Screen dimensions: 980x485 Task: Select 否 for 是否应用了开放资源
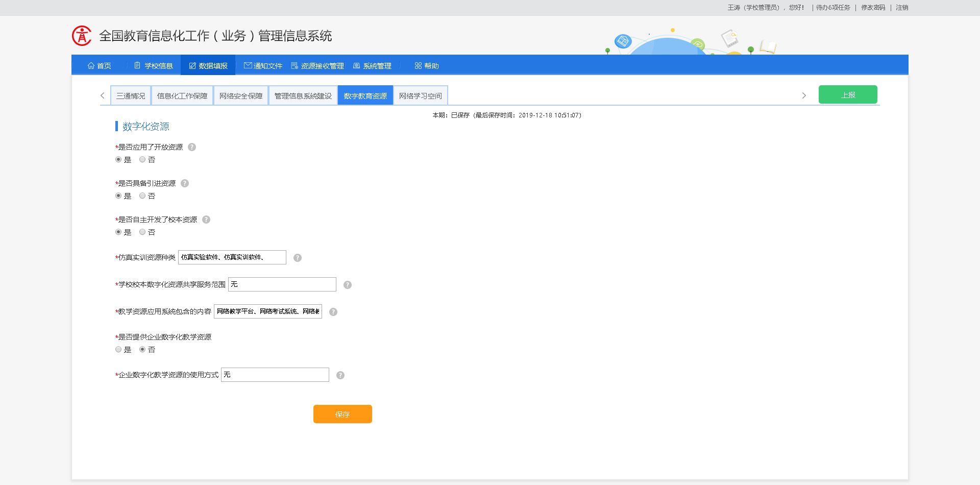click(142, 159)
